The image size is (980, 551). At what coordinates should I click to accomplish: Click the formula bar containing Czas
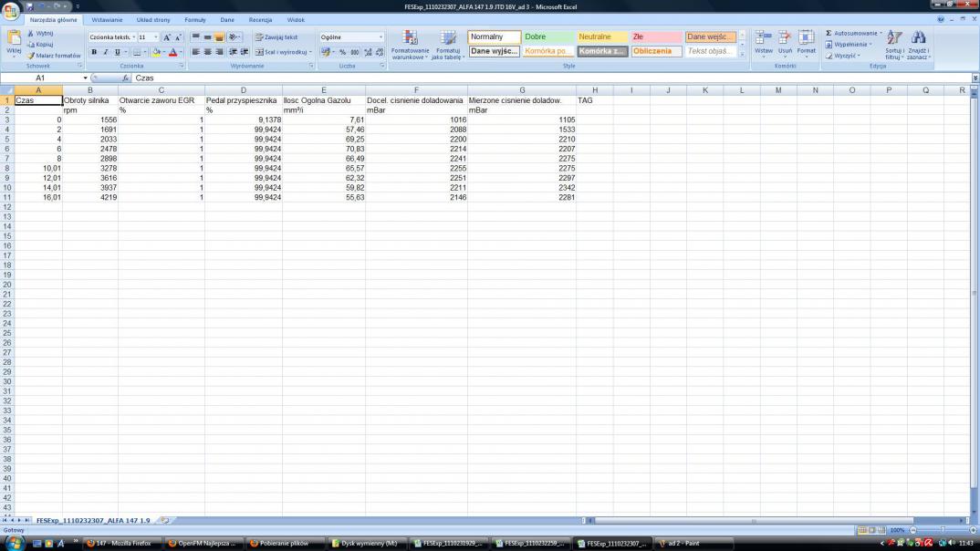[x=550, y=78]
